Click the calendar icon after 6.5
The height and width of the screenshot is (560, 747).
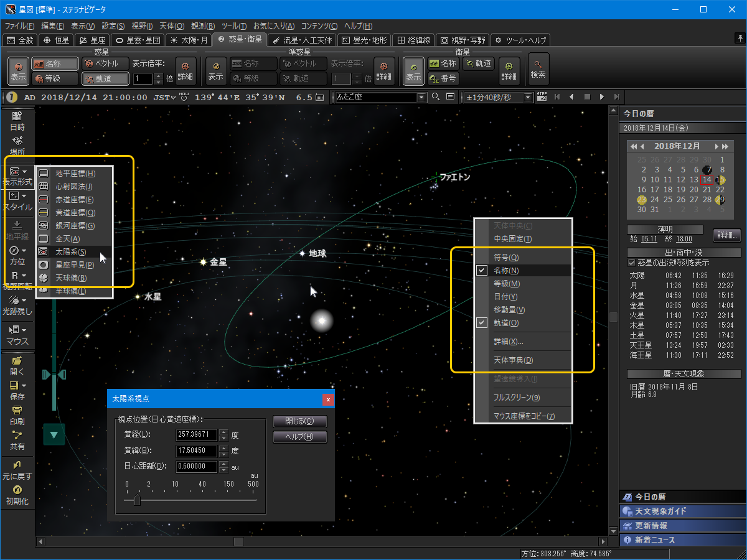[320, 97]
